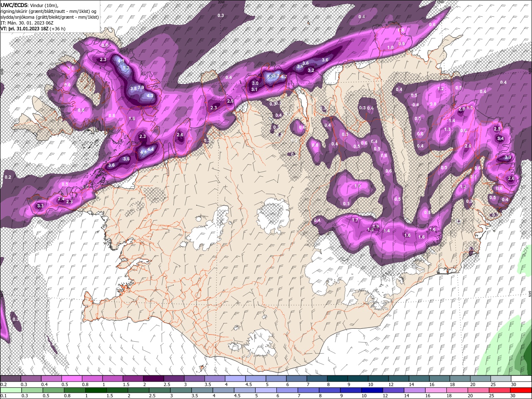The height and width of the screenshot is (399, 532).
Task: Click the '0.2' label in upper legend row
Action: (x=3, y=385)
